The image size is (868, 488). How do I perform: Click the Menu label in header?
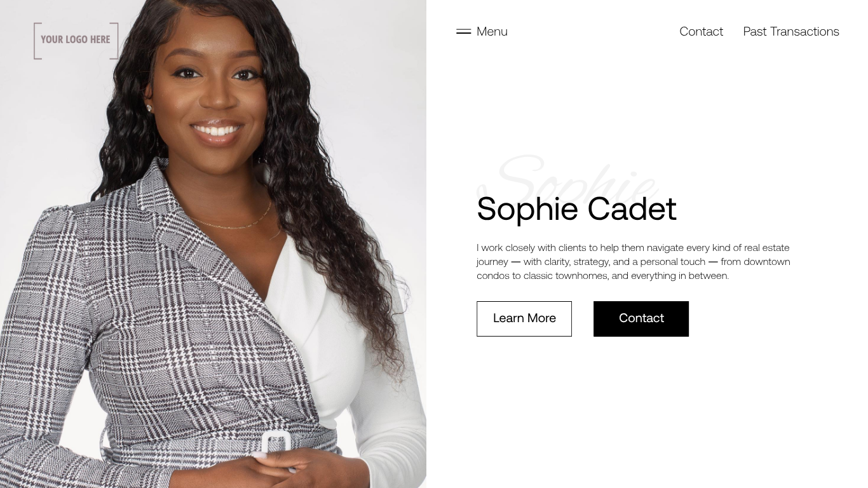coord(492,31)
